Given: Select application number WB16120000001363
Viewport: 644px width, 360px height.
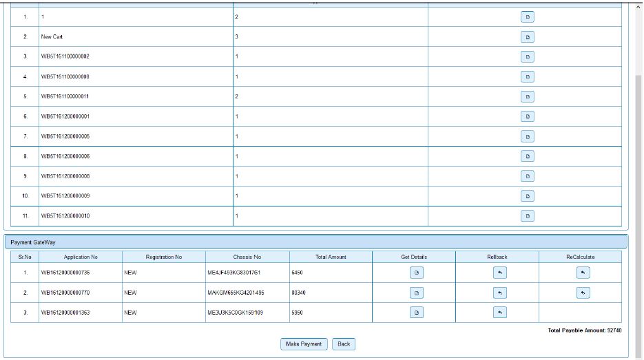Looking at the screenshot, I should click(x=65, y=313).
